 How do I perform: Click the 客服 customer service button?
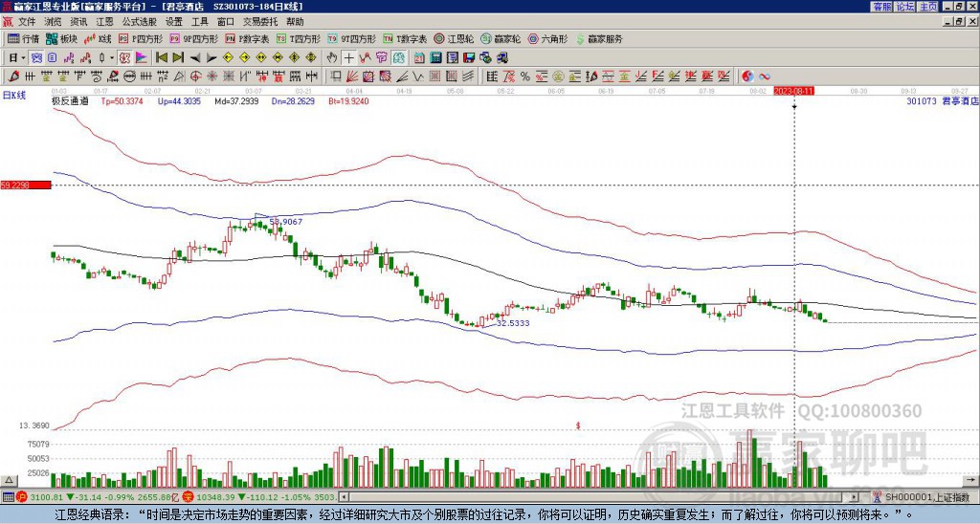pyautogui.click(x=882, y=7)
